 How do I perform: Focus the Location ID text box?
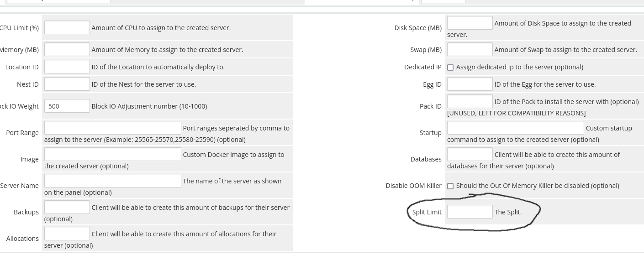pos(67,67)
